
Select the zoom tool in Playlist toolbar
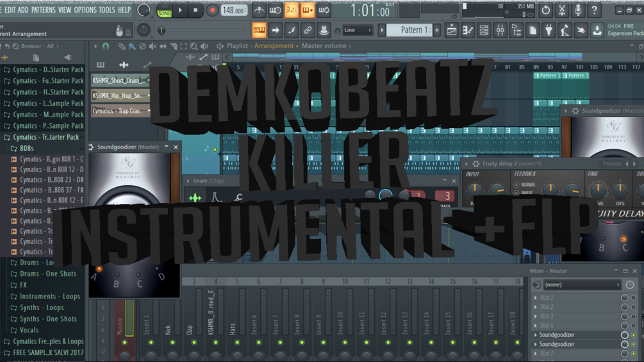[x=194, y=46]
